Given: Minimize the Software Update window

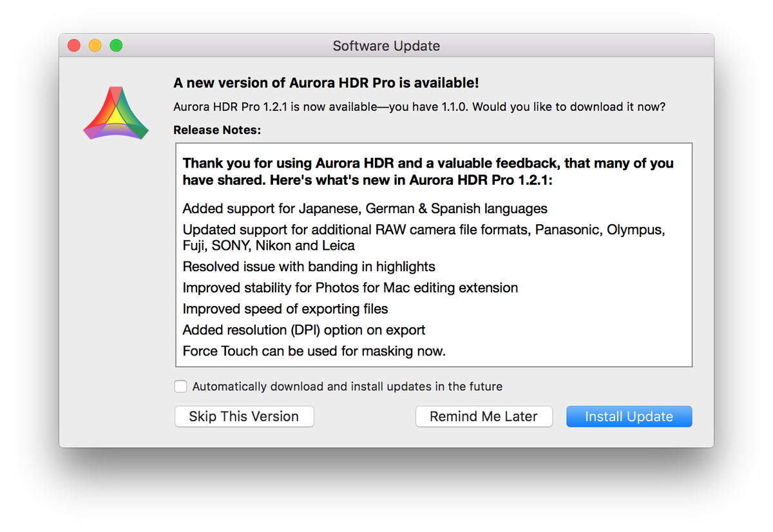Looking at the screenshot, I should (x=95, y=46).
